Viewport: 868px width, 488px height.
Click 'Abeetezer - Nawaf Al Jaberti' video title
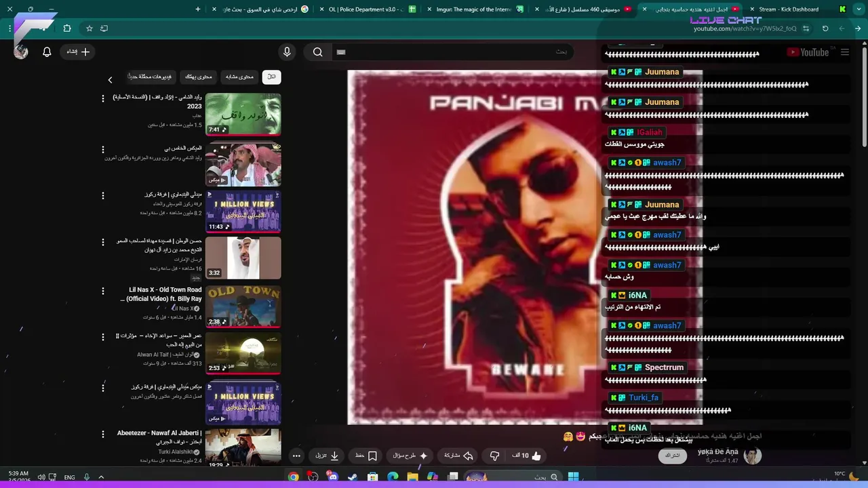[x=159, y=437]
